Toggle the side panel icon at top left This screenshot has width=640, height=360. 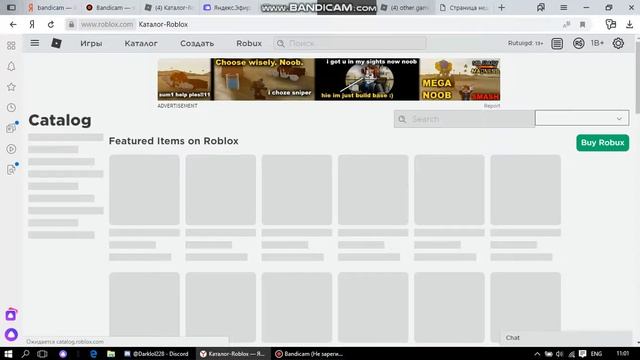pos(11,7)
